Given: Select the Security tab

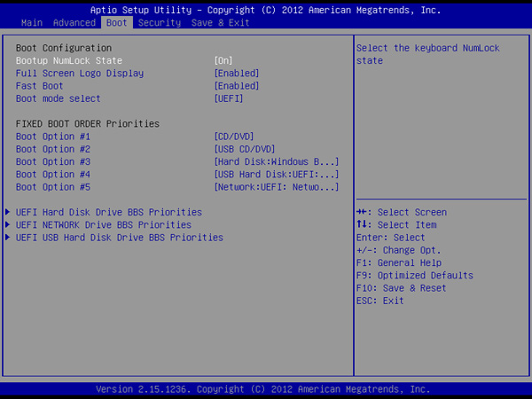Looking at the screenshot, I should tap(160, 22).
